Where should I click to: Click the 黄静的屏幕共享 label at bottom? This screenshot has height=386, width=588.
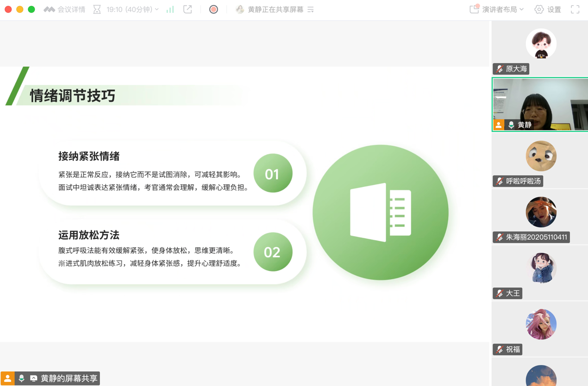tap(69, 379)
